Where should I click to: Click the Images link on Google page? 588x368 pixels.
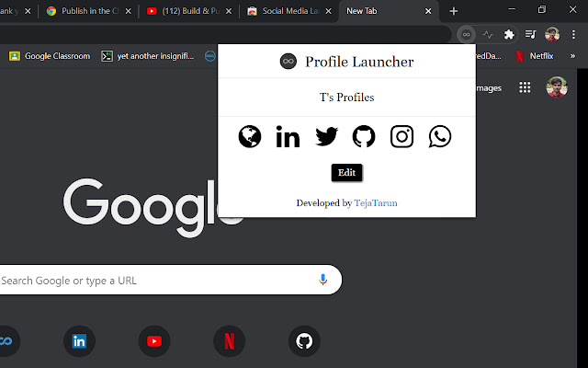(x=489, y=88)
